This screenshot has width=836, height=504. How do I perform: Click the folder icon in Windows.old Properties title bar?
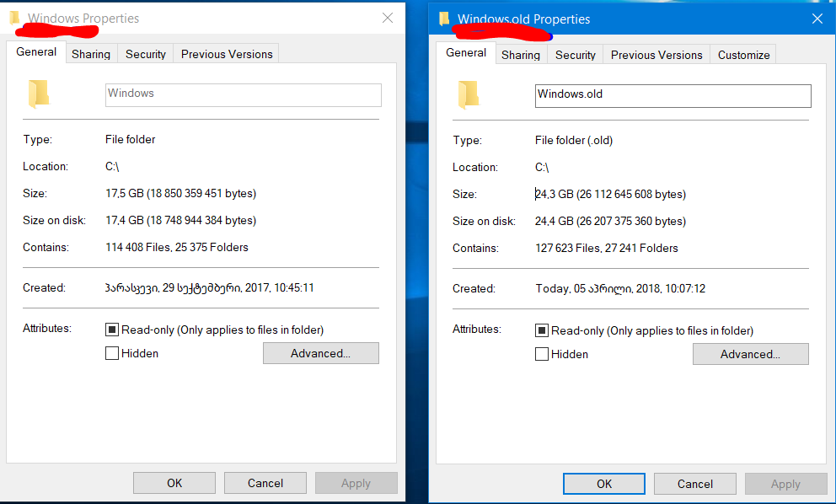[x=444, y=19]
